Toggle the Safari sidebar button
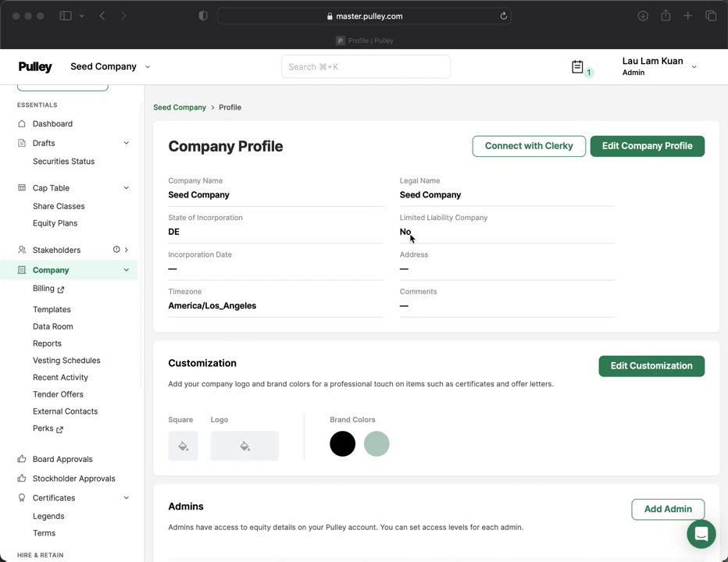728x562 pixels. [66, 16]
